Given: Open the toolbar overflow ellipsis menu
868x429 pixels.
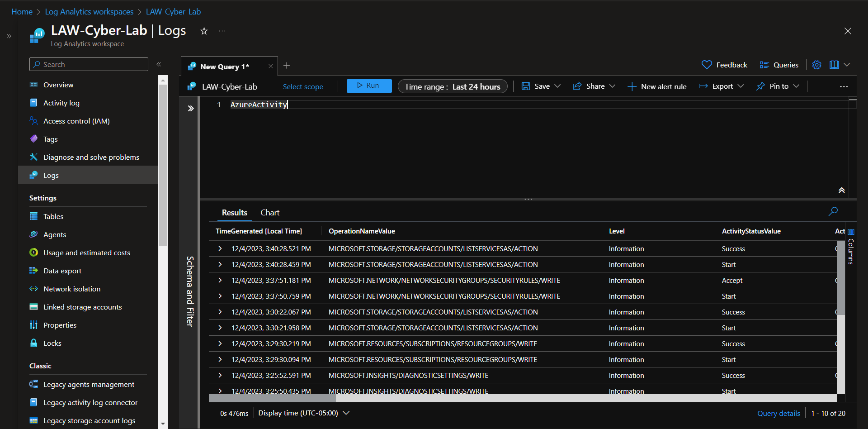Looking at the screenshot, I should click(844, 86).
